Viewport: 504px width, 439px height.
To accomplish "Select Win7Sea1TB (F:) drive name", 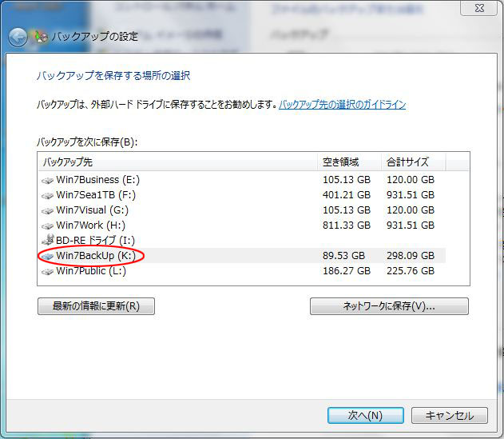I will pos(96,195).
